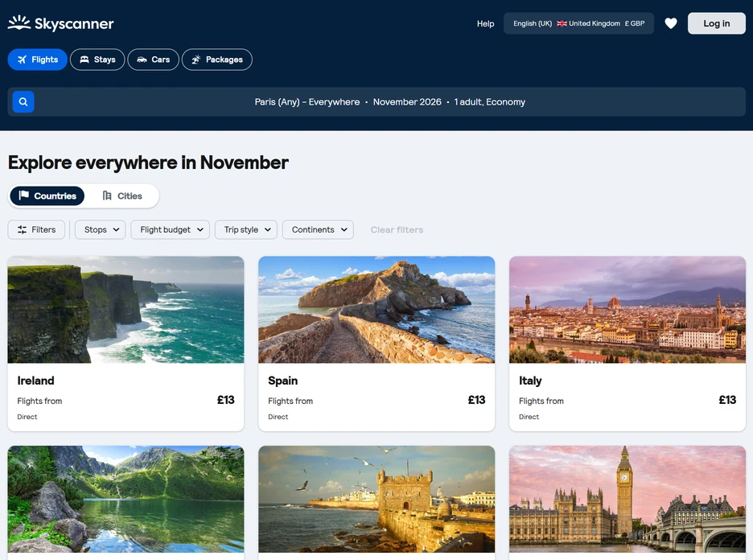Click the palm tree Packages icon
Screen dimensions: 753x560
pyautogui.click(x=196, y=60)
